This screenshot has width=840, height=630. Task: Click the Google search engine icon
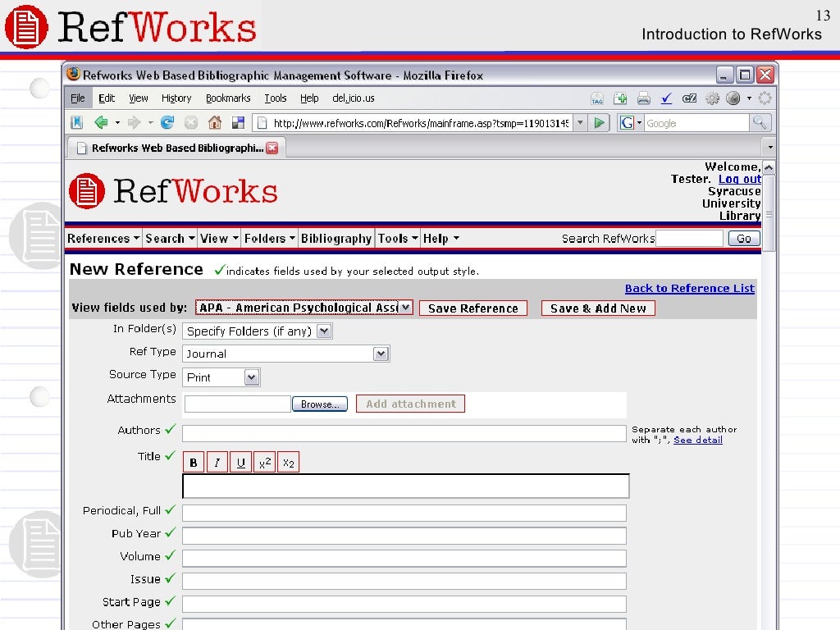pos(627,123)
